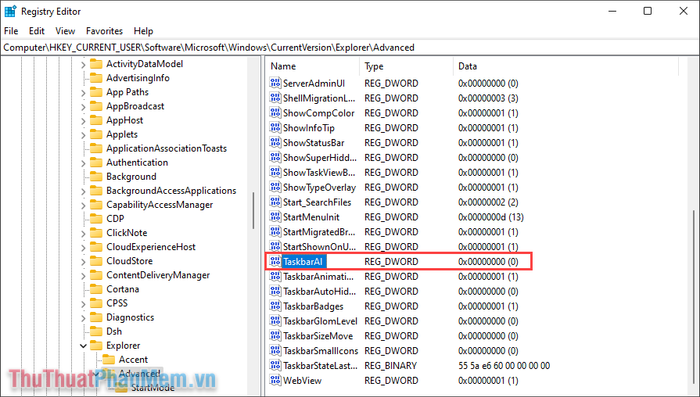Open the File menu
This screenshot has width=700, height=397.
(x=11, y=31)
